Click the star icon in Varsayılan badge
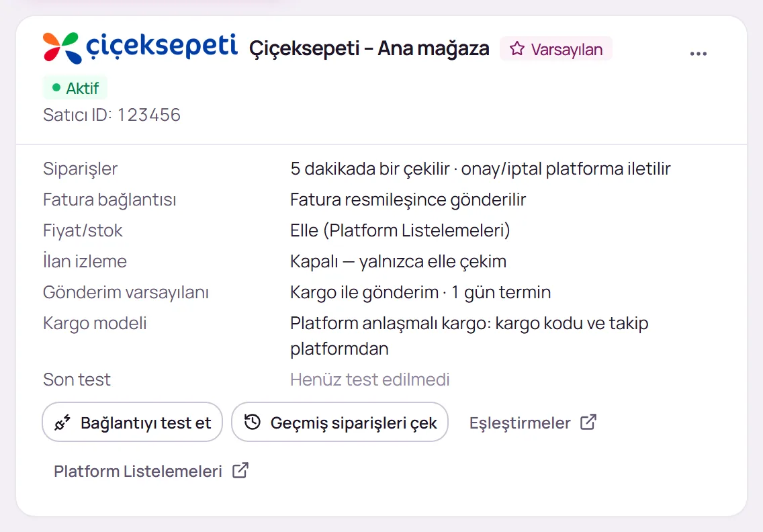763x532 pixels. tap(517, 48)
